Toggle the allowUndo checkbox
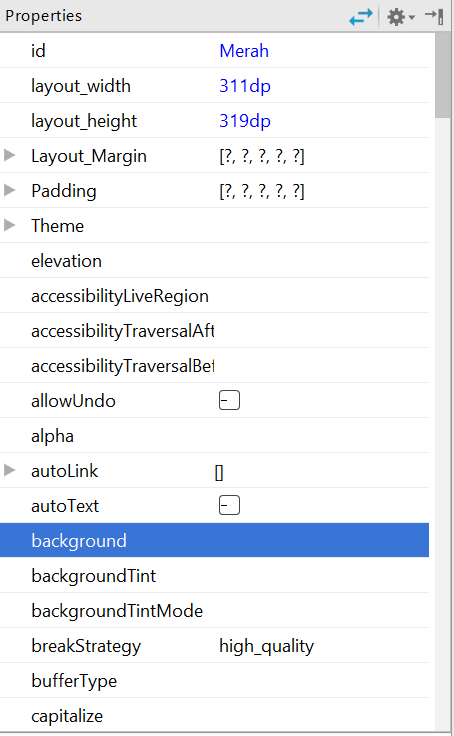Image resolution: width=454 pixels, height=736 pixels. coord(229,400)
